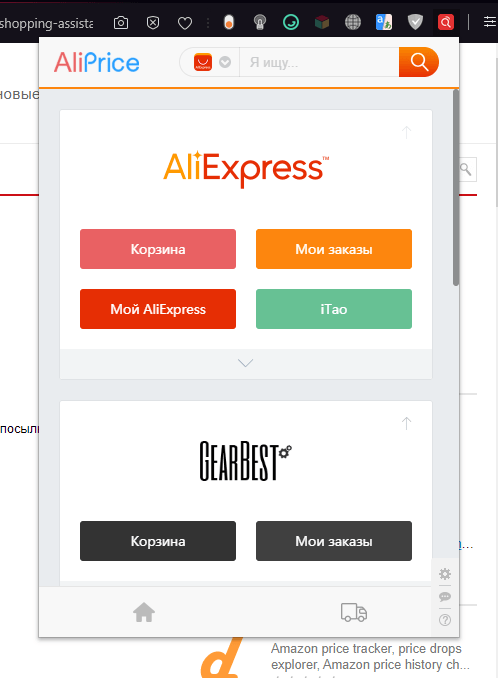
Task: Open GearBest 'Мои заказы' dark button
Action: click(334, 541)
